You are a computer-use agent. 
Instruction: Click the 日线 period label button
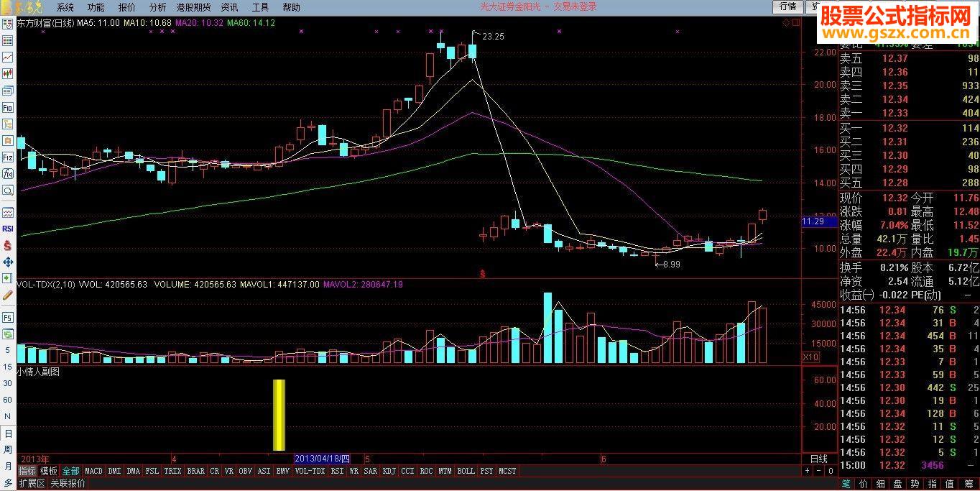pyautogui.click(x=818, y=459)
